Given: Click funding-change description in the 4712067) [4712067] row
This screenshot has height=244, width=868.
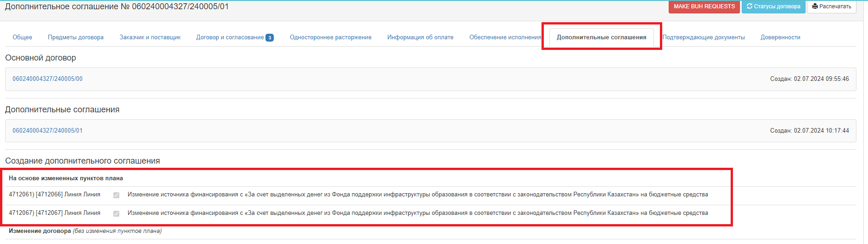Looking at the screenshot, I should point(418,213).
